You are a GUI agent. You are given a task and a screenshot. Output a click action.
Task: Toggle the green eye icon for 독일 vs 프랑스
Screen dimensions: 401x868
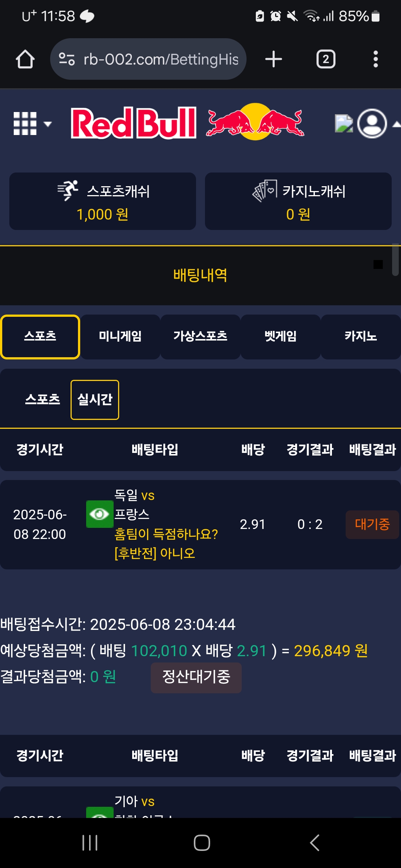(100, 514)
